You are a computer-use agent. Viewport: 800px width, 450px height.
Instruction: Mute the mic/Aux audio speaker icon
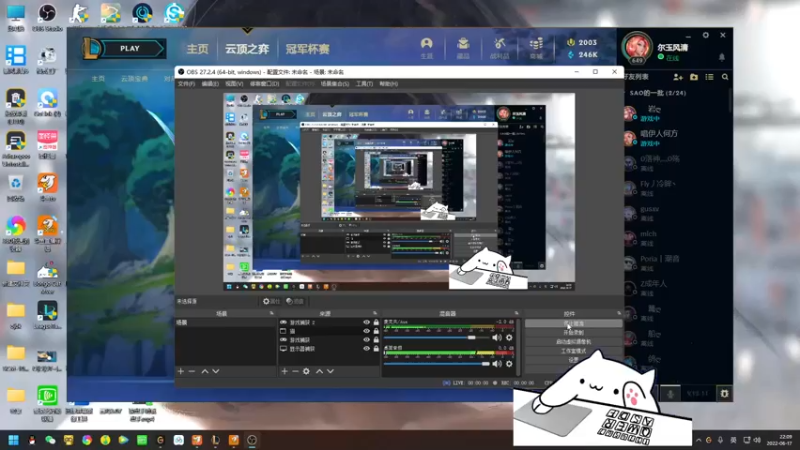pos(497,337)
